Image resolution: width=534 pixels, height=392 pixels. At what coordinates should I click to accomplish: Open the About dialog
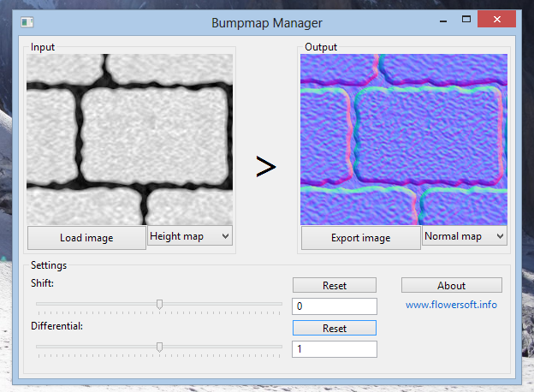tap(452, 285)
